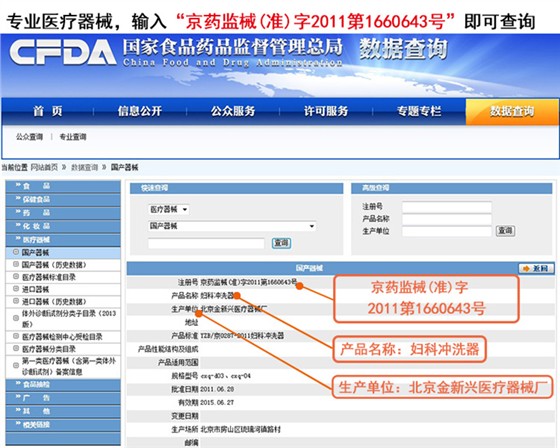The width and height of the screenshot is (560, 448).
Task: Expand the 食品抽检 sidebar category
Action: [63, 385]
